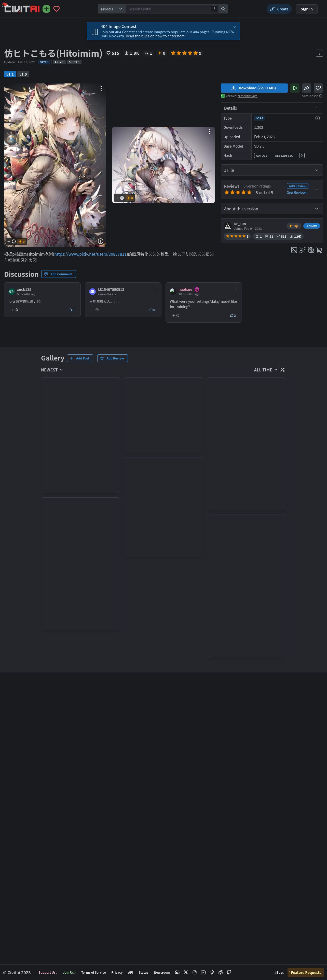This screenshot has height=980, width=327.
Task: Click the Civitai logo
Action: pos(21,8)
